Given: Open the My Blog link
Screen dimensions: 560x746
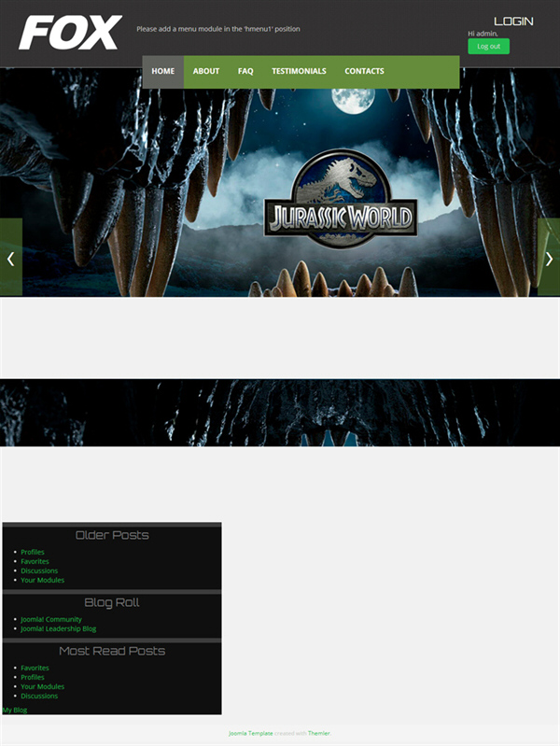Looking at the screenshot, I should click(x=15, y=710).
